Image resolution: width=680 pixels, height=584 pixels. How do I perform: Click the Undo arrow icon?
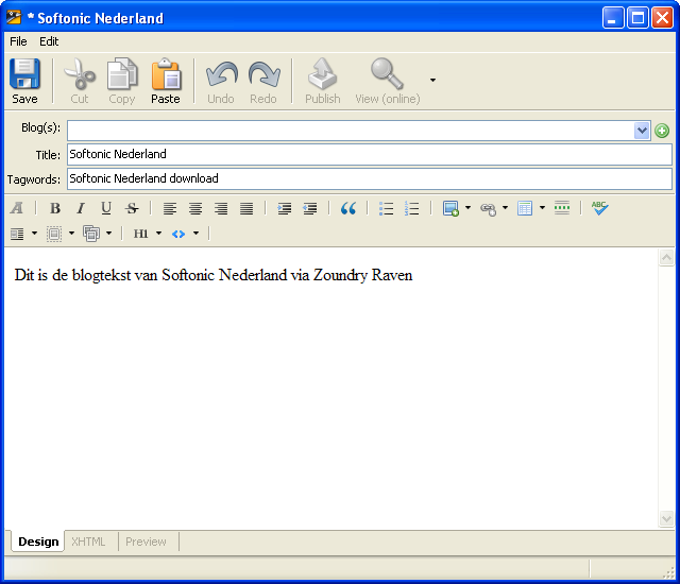coord(221,74)
